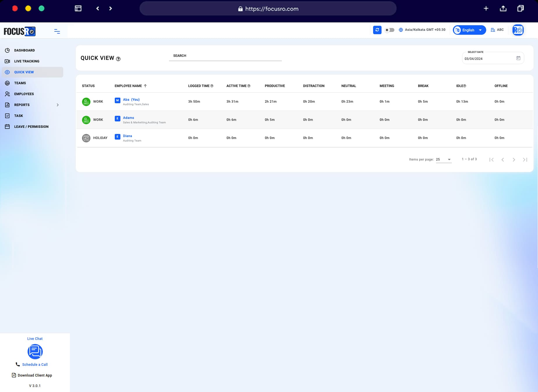Click the Employees sidebar icon

pos(8,94)
